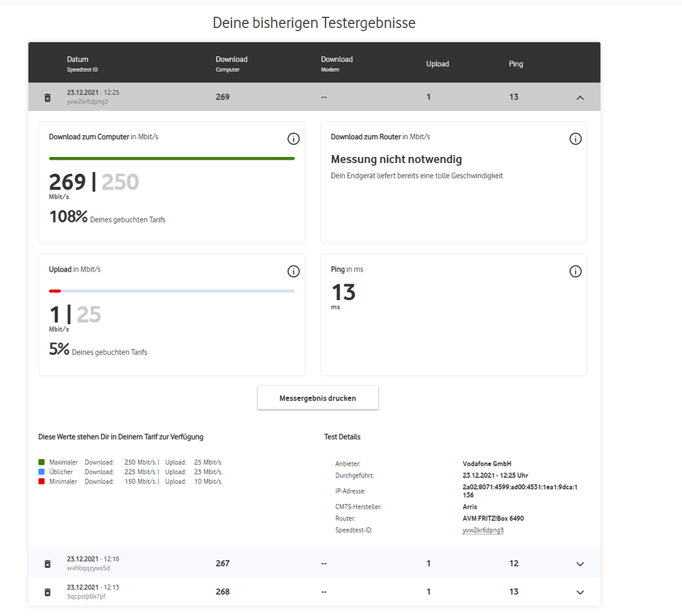
Task: Click Durchgeführt value 23.12.2021 - 12:25 Uhr
Action: (496, 475)
